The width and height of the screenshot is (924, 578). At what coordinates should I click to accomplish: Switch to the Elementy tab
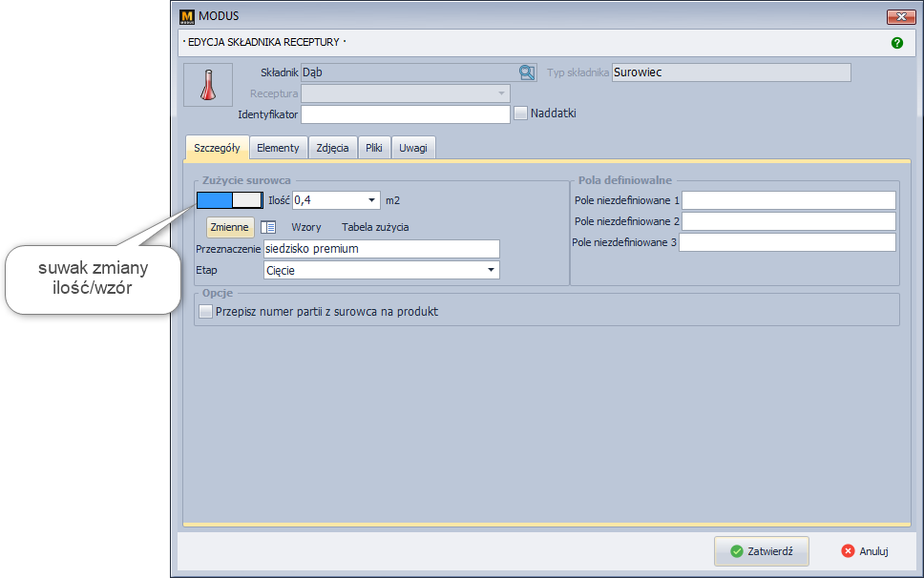(x=278, y=148)
